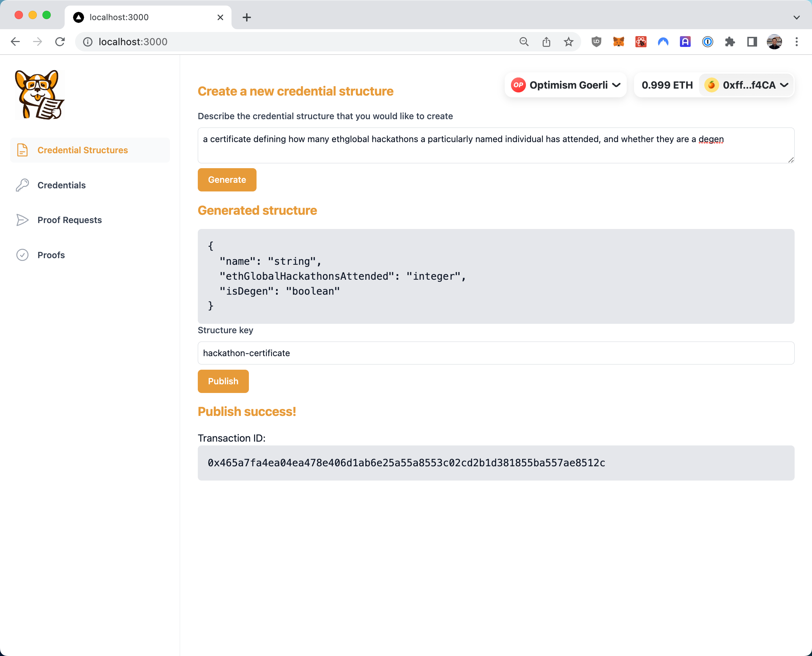812x656 pixels.
Task: Open browser share/export dropdown menu
Action: tap(546, 41)
